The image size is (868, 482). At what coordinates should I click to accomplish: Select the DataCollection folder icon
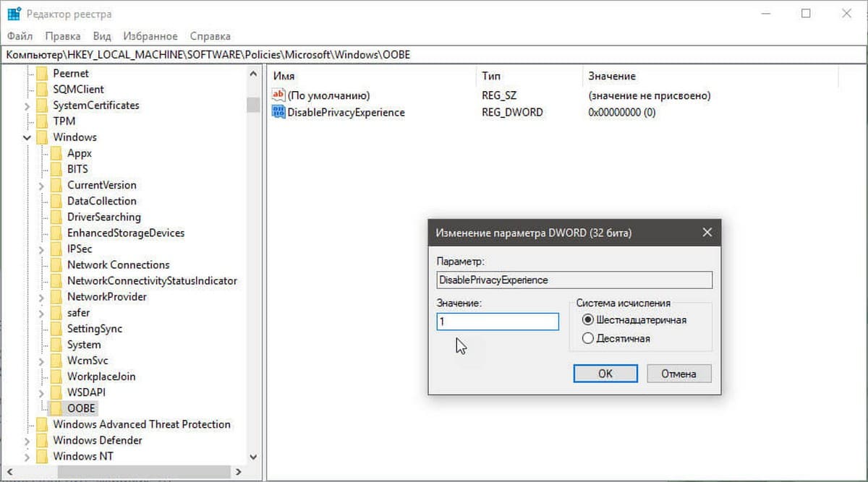click(56, 201)
